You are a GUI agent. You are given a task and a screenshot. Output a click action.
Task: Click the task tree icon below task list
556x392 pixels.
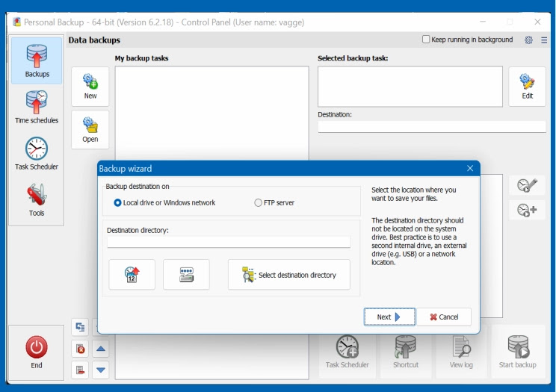[80, 327]
